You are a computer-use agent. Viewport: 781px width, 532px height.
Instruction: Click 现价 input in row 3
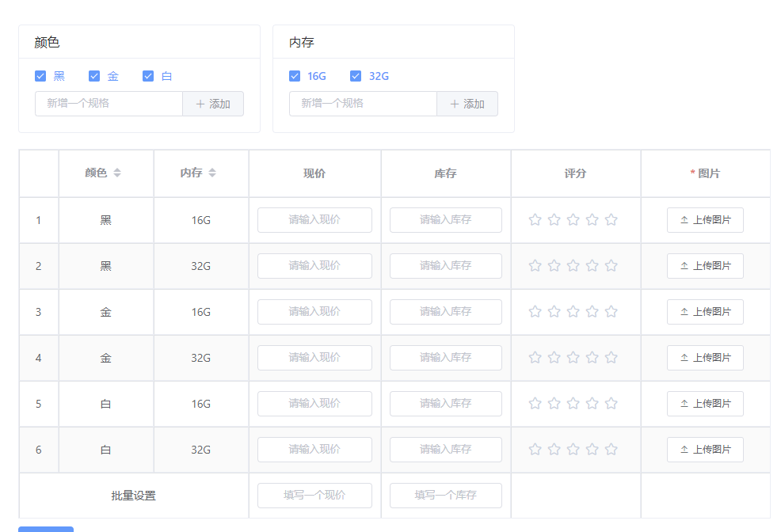pos(314,312)
